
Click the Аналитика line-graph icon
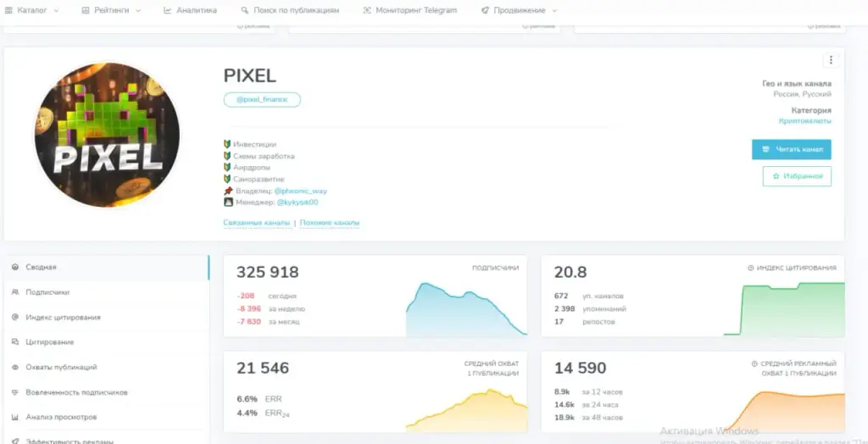(x=167, y=10)
